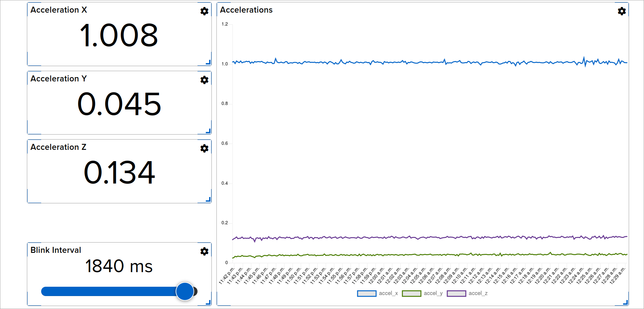Click the 0.045 Acceleration Y value
This screenshot has height=309, width=644.
(119, 104)
